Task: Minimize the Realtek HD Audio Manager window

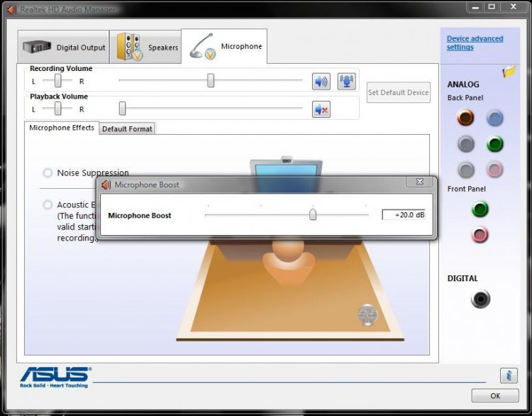Action: [475, 7]
